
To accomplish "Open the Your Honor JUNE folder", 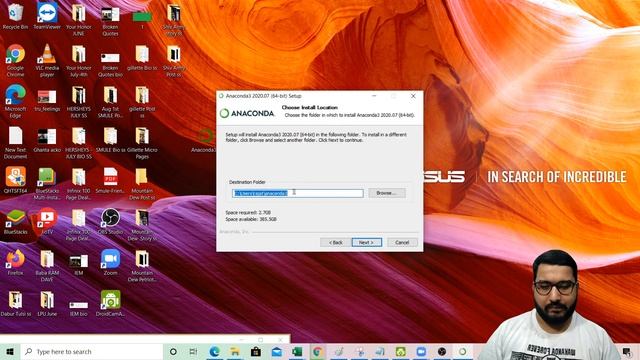I will (79, 20).
